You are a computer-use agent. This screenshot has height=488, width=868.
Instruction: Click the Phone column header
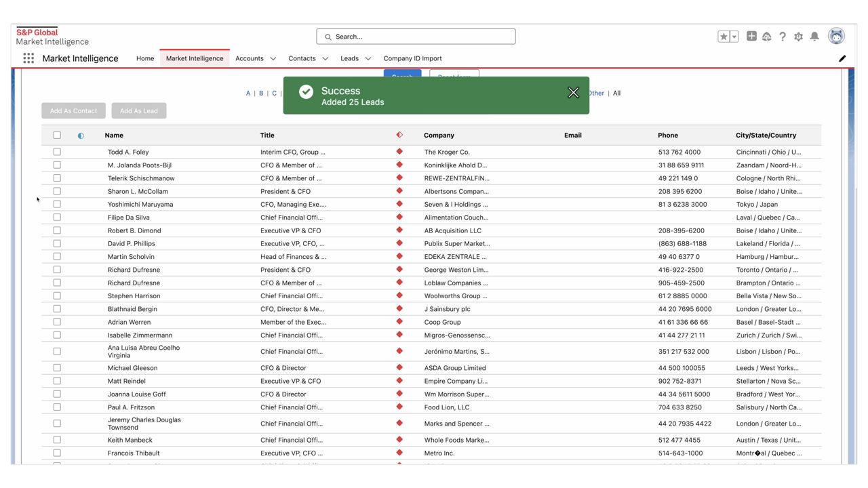(x=668, y=136)
